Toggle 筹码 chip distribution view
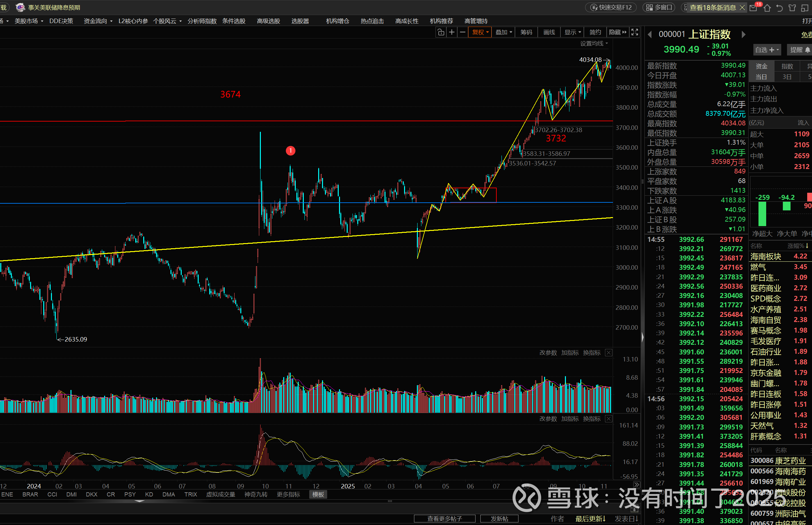This screenshot has width=812, height=525. [x=526, y=32]
